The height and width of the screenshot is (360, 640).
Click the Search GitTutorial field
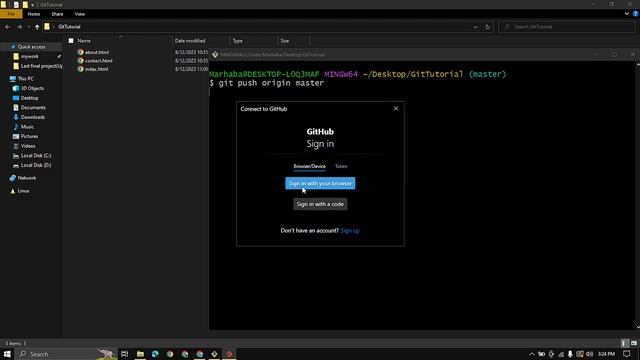tap(567, 27)
